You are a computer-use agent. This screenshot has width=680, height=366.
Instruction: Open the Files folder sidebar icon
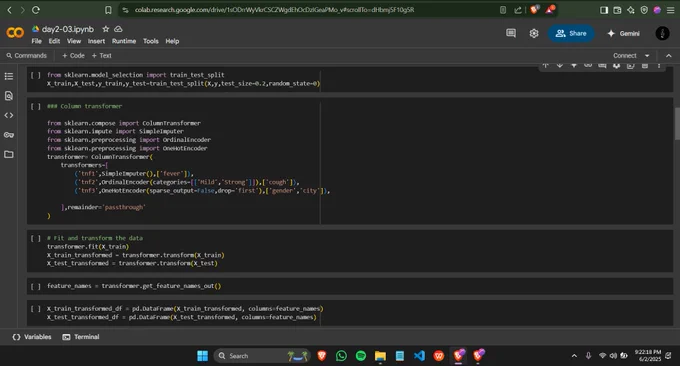coord(9,154)
